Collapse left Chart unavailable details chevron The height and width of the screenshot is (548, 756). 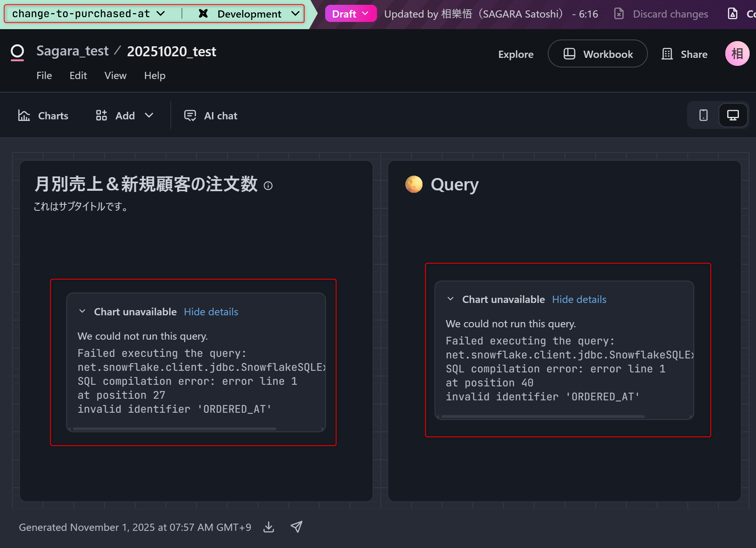(x=82, y=311)
